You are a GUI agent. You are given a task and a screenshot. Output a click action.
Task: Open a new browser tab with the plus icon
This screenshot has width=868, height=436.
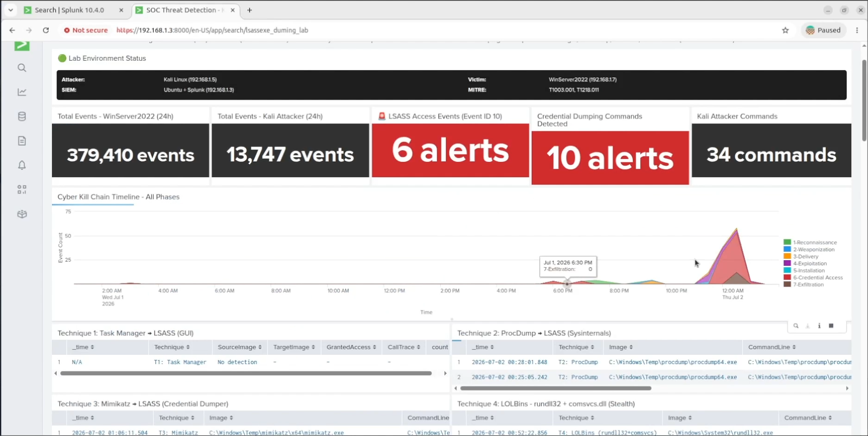click(x=250, y=10)
